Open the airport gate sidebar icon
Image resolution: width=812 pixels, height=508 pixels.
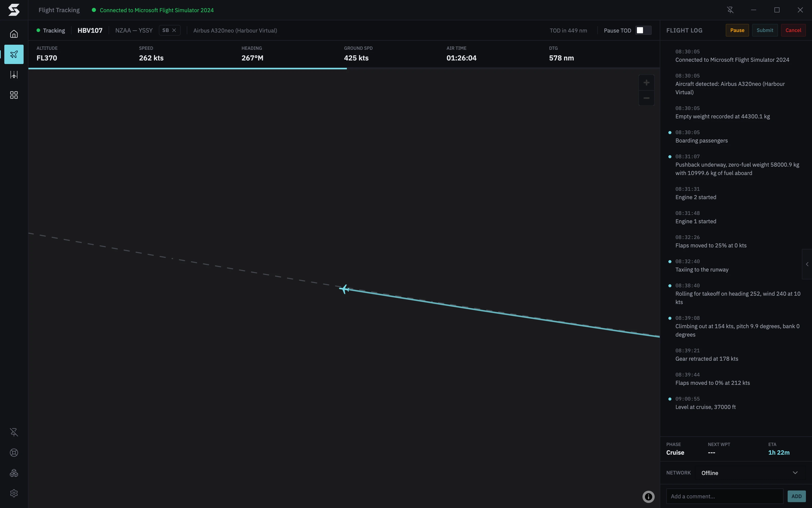[14, 75]
